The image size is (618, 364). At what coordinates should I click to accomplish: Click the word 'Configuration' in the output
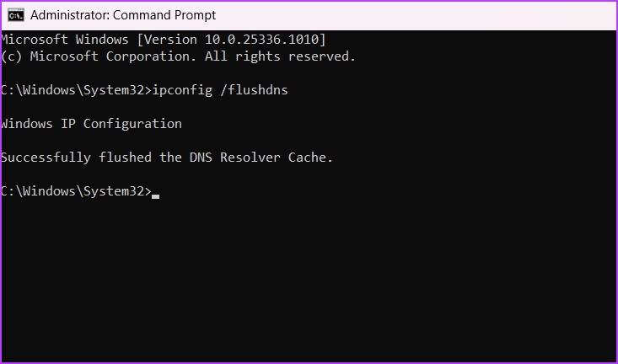(x=132, y=124)
